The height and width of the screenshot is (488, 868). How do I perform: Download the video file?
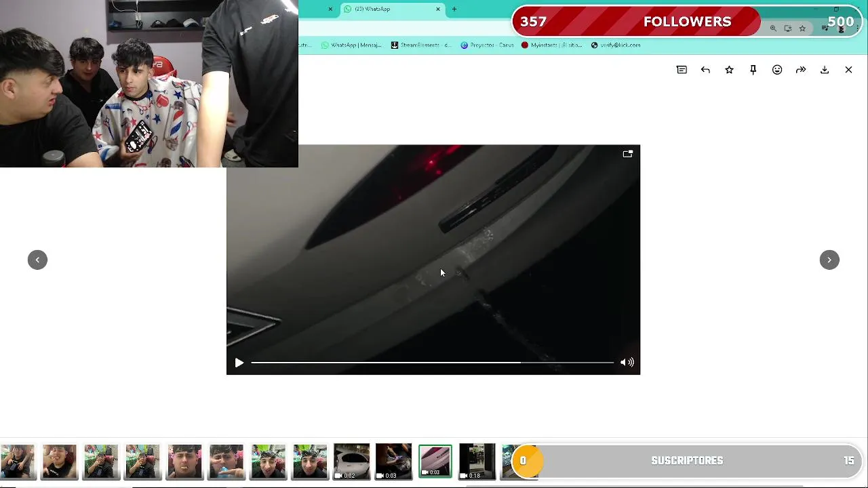(x=825, y=70)
